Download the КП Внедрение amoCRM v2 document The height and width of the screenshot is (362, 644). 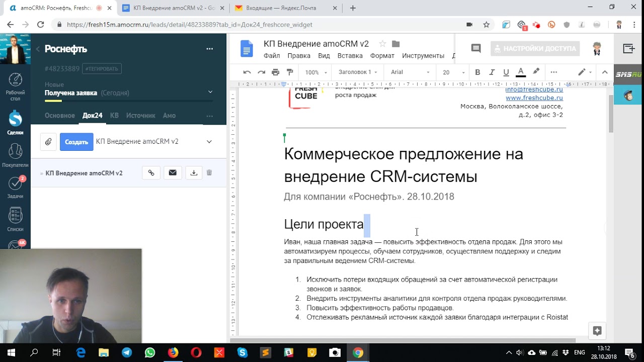pos(194,173)
